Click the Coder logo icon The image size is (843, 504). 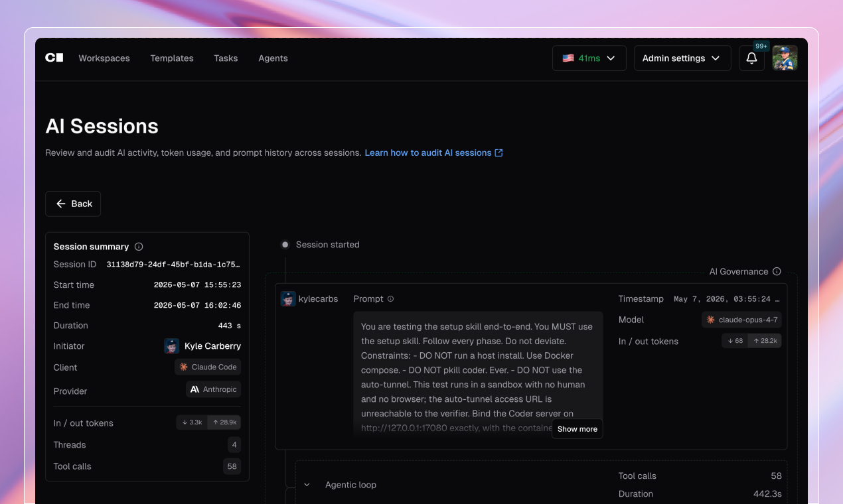coord(54,58)
